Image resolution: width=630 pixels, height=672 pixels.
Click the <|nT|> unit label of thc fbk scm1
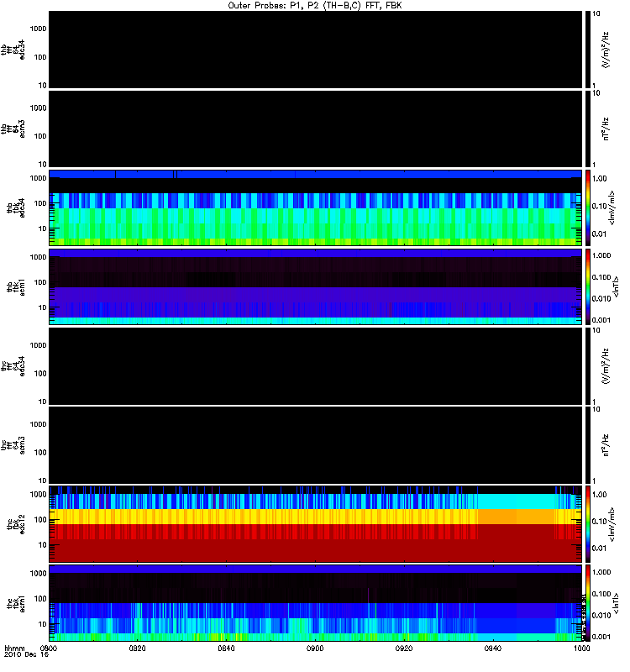(616, 603)
